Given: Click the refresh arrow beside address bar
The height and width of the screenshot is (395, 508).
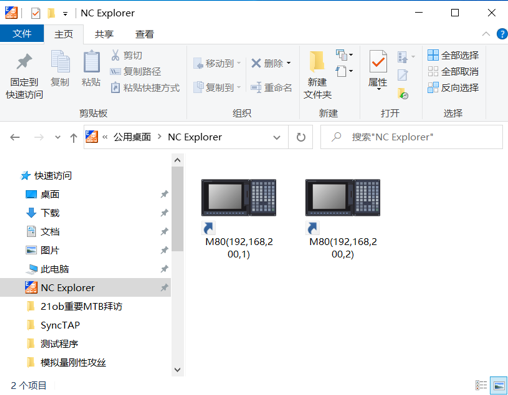Looking at the screenshot, I should coord(301,137).
